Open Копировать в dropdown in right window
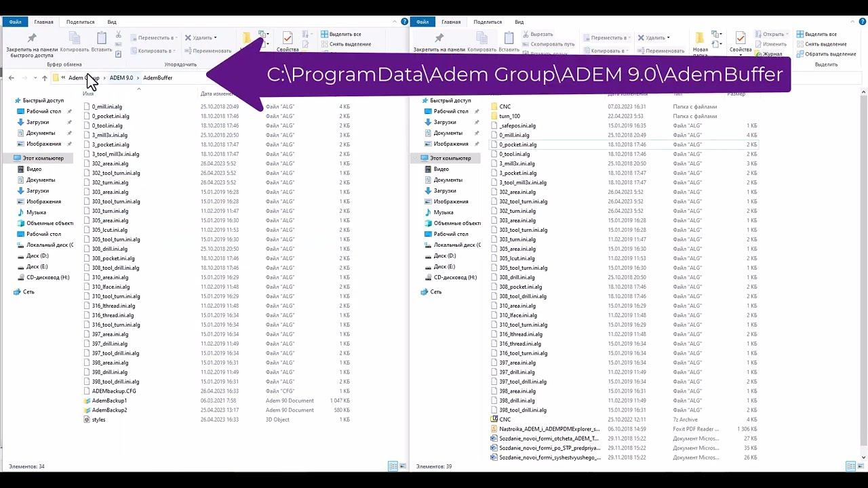 [x=607, y=51]
